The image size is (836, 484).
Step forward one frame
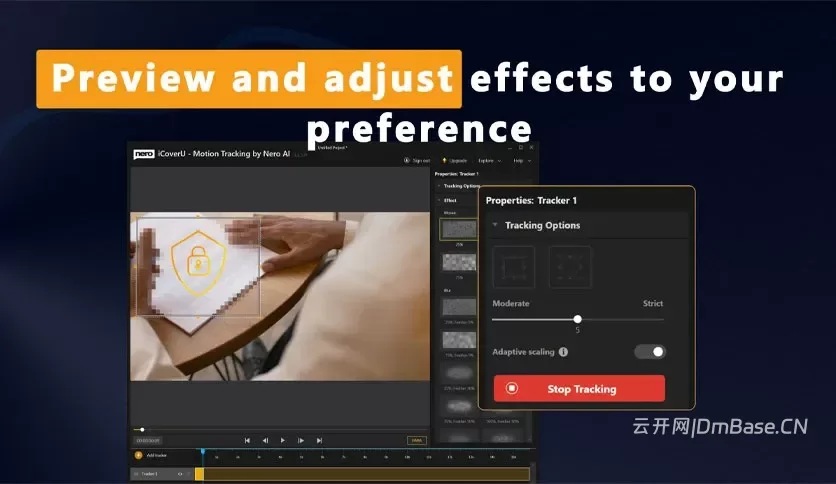tap(301, 440)
